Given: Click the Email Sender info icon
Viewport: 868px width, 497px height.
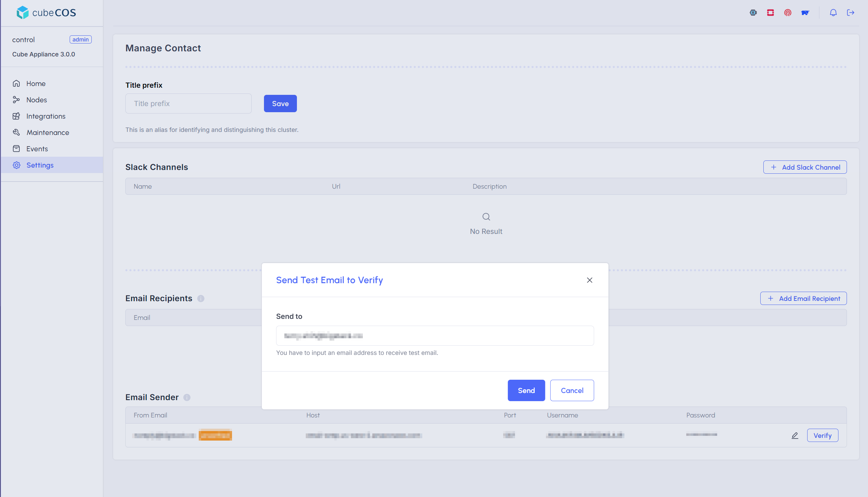Looking at the screenshot, I should point(187,397).
